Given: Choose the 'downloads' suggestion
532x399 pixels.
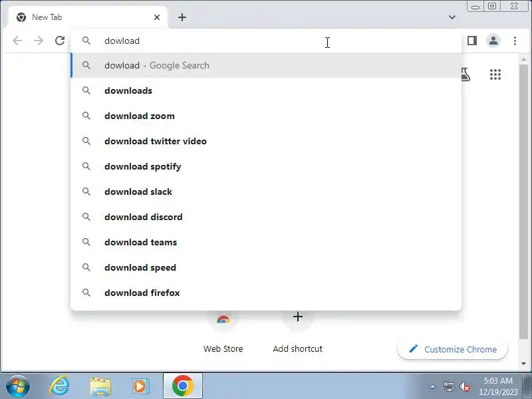Looking at the screenshot, I should pyautogui.click(x=266, y=90).
